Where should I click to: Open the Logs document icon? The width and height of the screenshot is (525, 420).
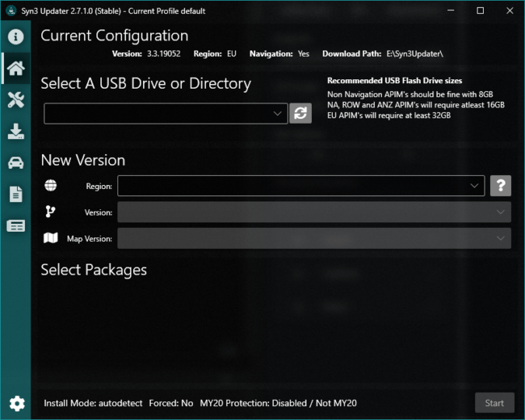tap(16, 194)
